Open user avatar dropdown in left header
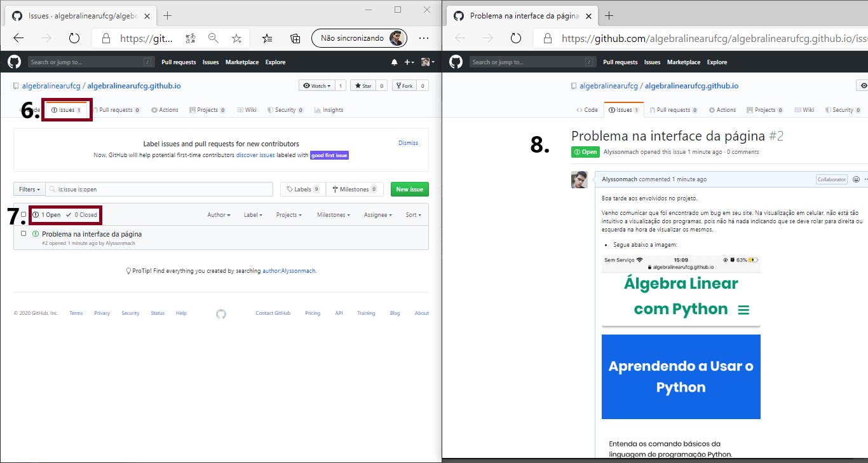868x463 pixels. coord(428,62)
